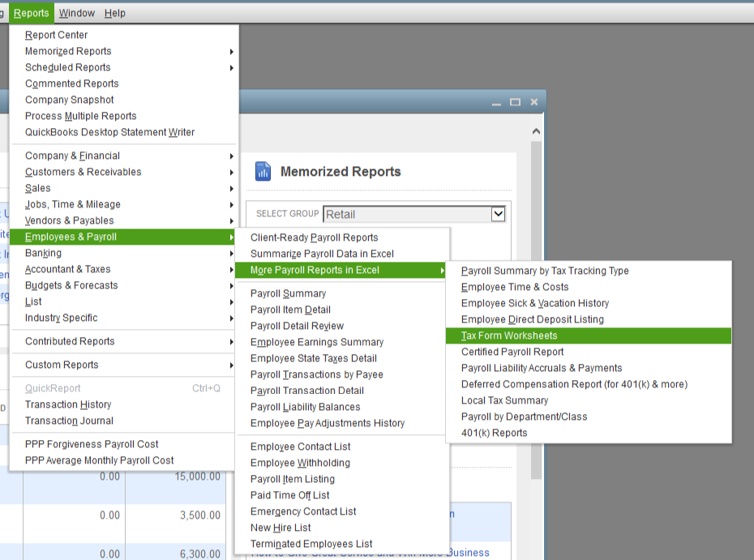
Task: Select Employee Time & Costs
Action: [x=589, y=288]
